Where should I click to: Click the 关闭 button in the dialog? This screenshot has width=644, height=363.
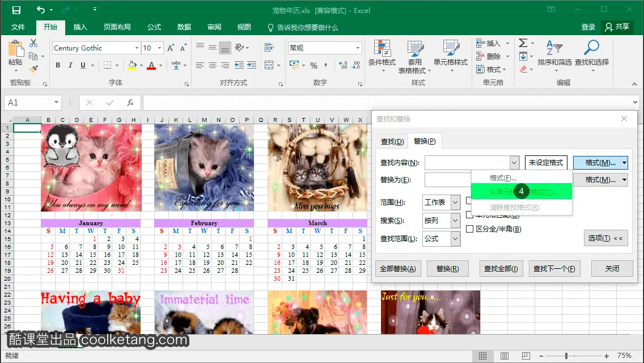(x=612, y=268)
